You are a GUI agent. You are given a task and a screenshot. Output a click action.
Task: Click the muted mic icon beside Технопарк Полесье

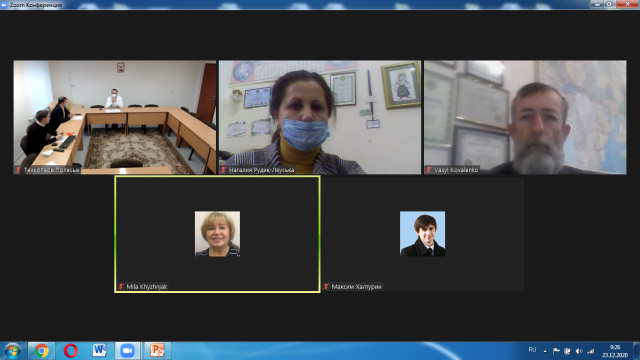[18, 170]
